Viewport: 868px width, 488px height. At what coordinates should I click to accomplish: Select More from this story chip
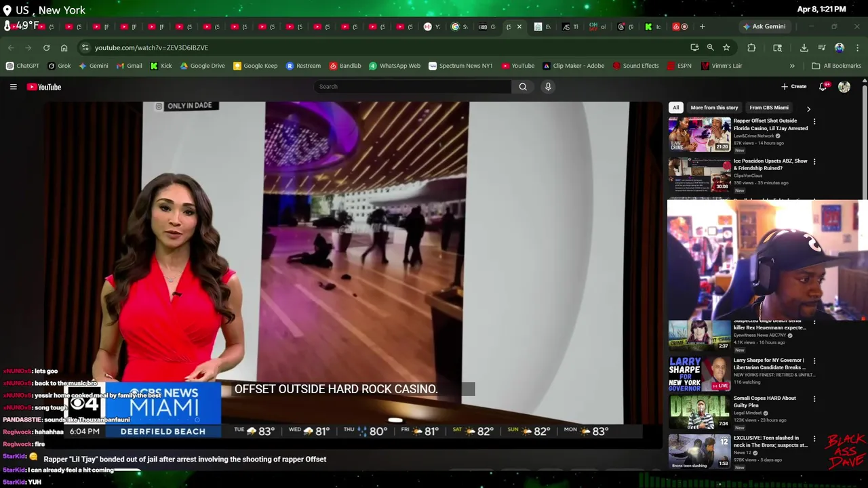[714, 108]
